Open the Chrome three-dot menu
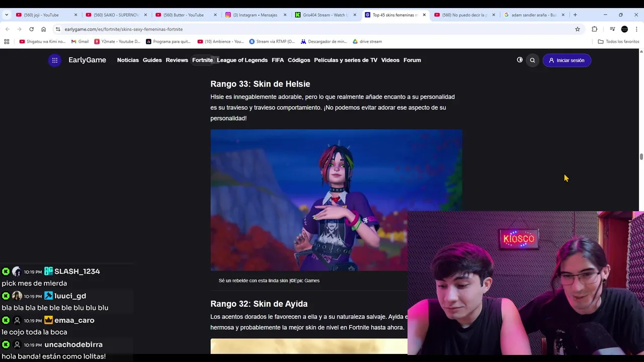Screen dimensions: 644x362 (x=636, y=29)
